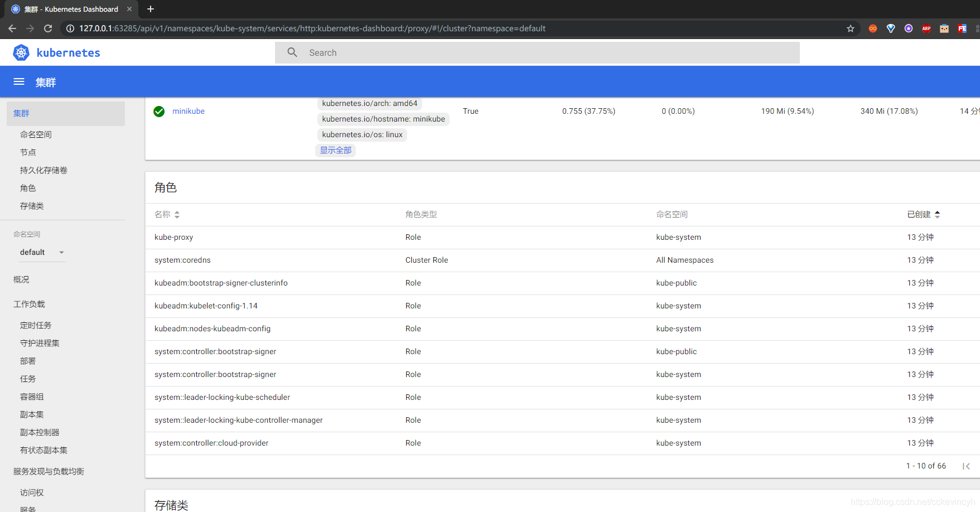This screenshot has height=512, width=980.
Task: Open 角色 in sidebar
Action: tap(28, 188)
